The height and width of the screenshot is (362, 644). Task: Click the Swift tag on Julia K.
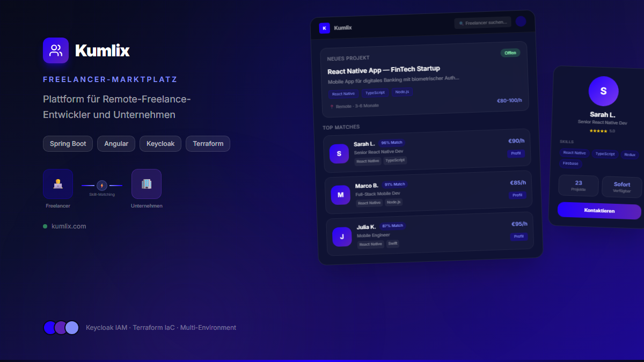pos(393,243)
